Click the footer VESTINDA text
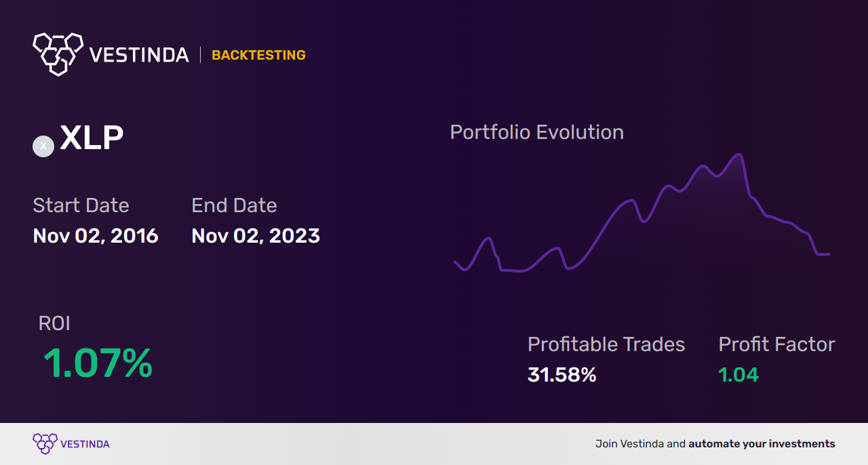 pyautogui.click(x=85, y=444)
